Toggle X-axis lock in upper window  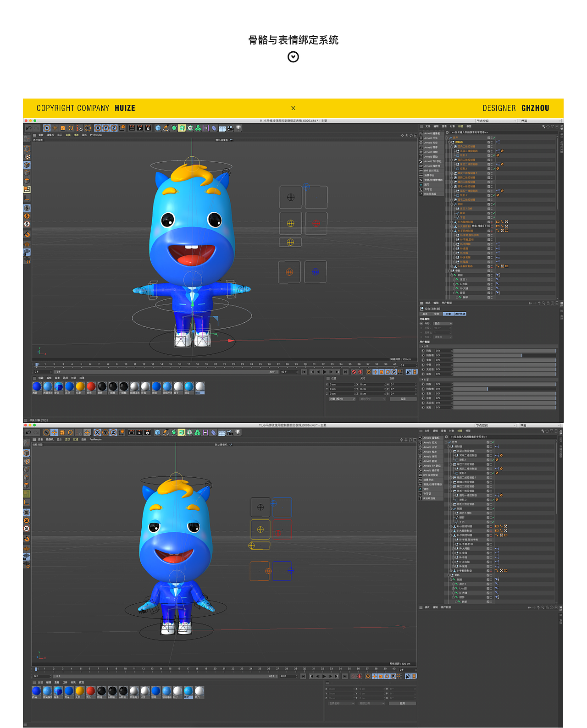[98, 128]
